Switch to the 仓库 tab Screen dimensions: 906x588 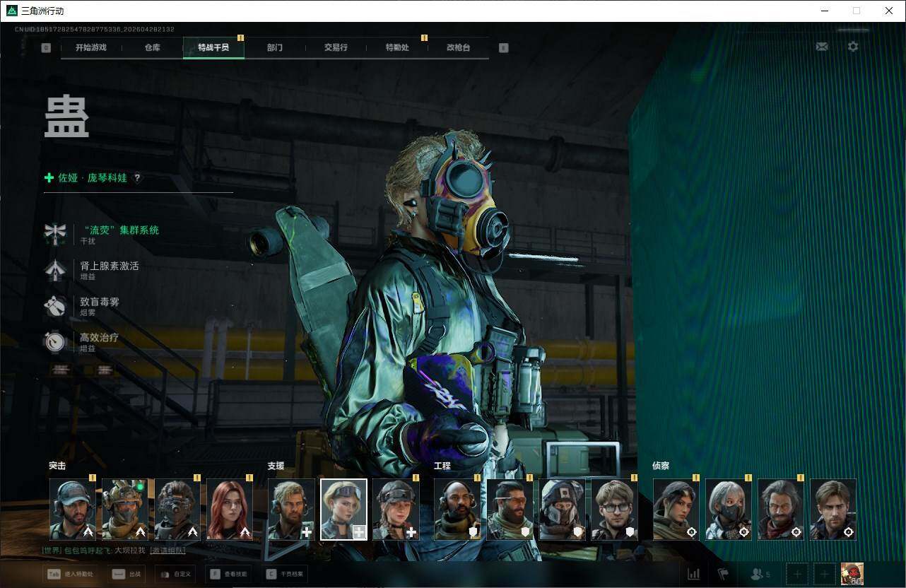[x=153, y=48]
